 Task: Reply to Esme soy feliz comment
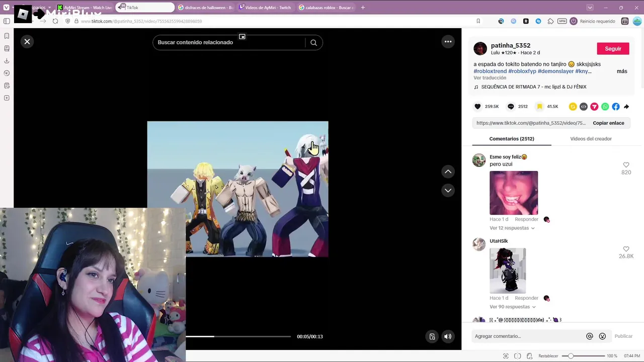[526, 219]
